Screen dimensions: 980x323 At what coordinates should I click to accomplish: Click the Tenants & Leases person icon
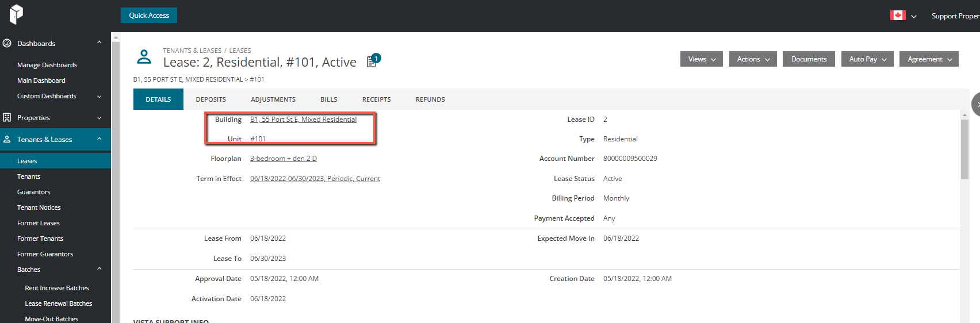[x=7, y=139]
